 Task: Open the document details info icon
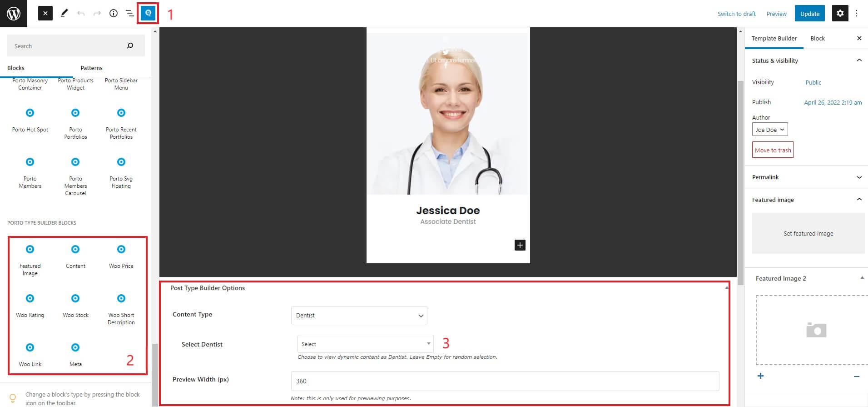click(114, 14)
